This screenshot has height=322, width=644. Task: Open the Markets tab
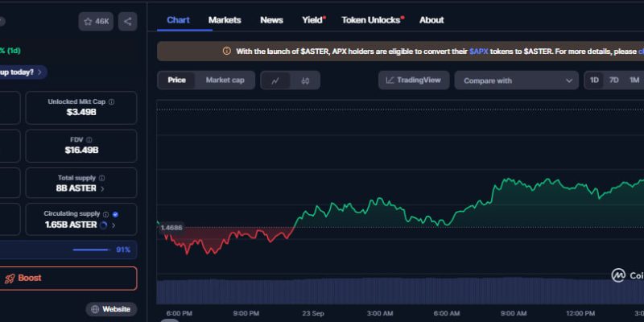225,20
